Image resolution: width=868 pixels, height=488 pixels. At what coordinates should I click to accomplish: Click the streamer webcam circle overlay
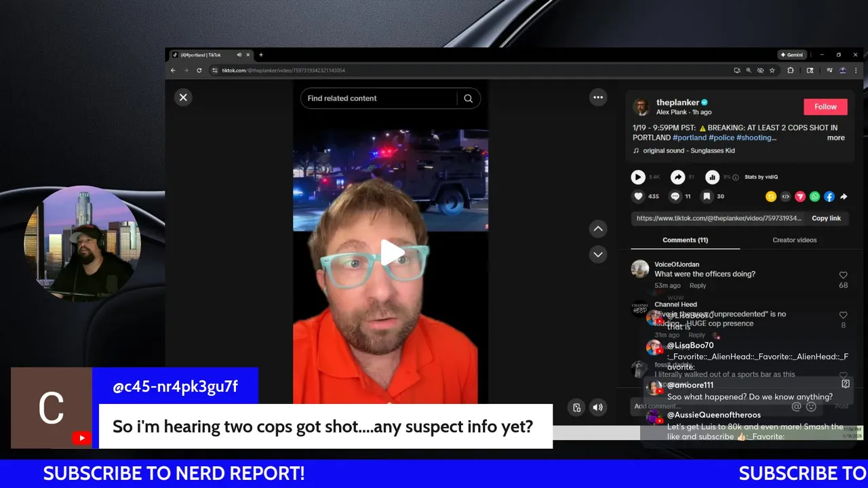83,243
